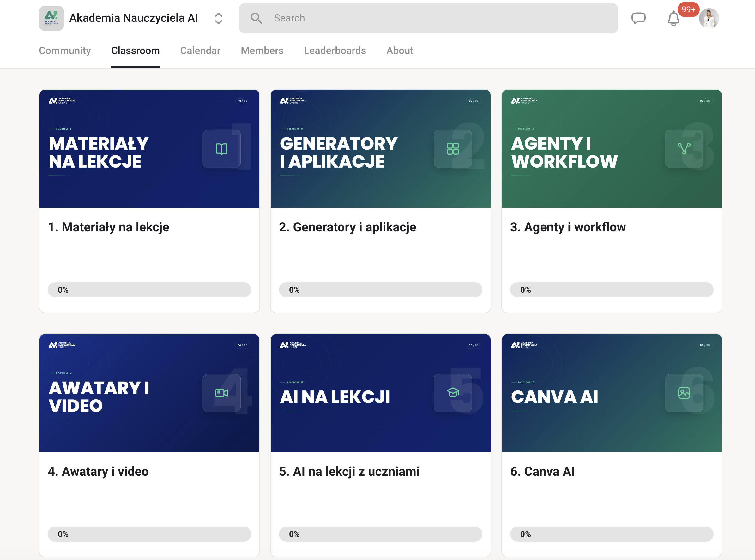Click Akademia logo on the Canva AI cover
755x560 pixels.
[x=524, y=345]
